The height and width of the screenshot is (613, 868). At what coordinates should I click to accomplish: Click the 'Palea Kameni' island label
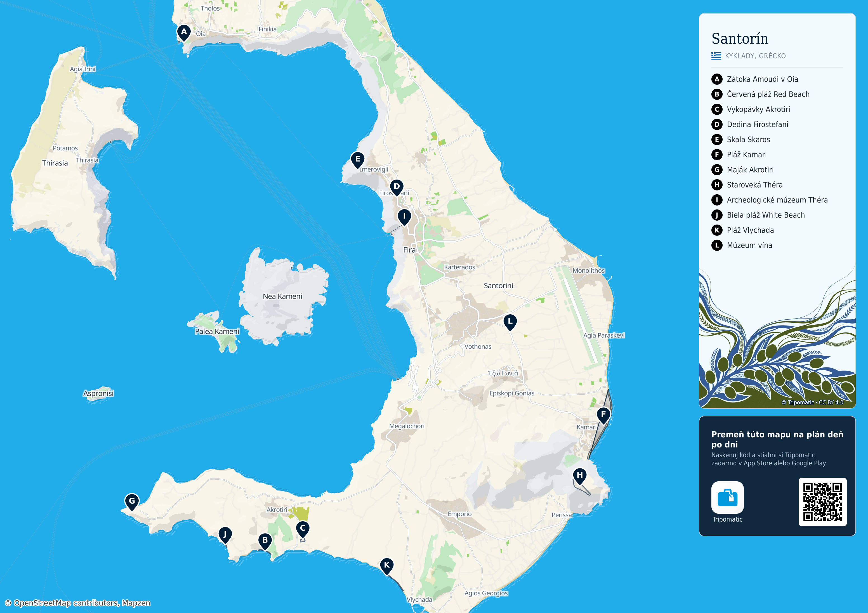point(217,331)
